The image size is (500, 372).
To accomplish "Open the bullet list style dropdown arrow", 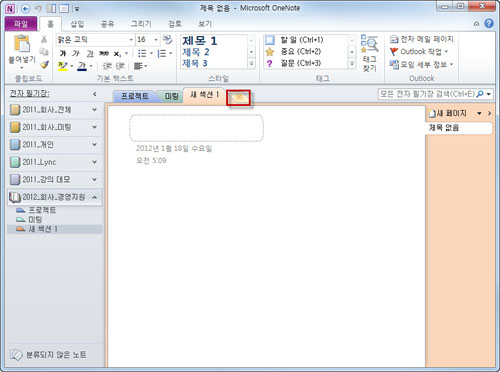I will click(x=151, y=53).
